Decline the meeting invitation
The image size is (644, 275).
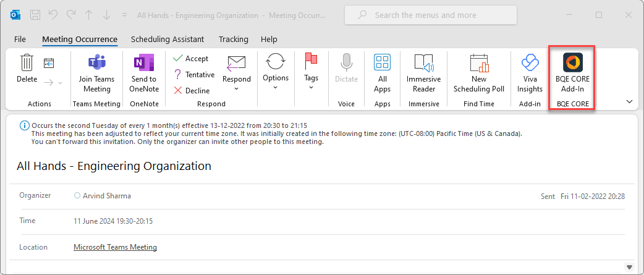pyautogui.click(x=192, y=91)
